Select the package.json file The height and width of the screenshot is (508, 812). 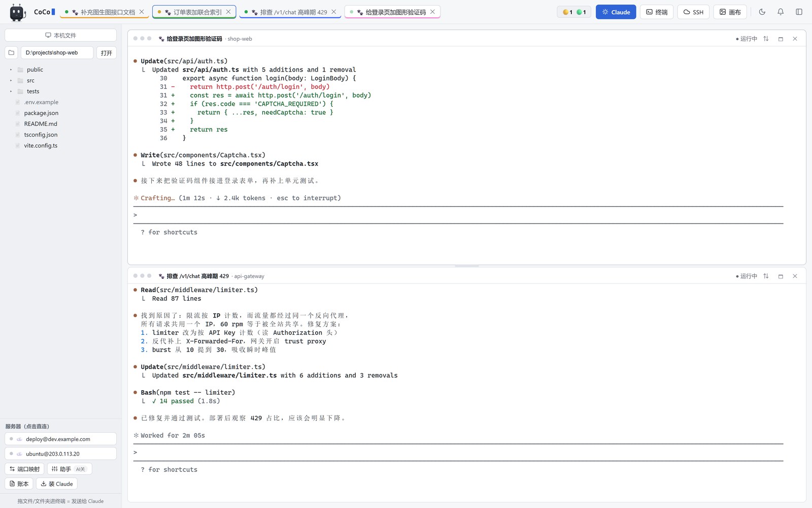41,113
